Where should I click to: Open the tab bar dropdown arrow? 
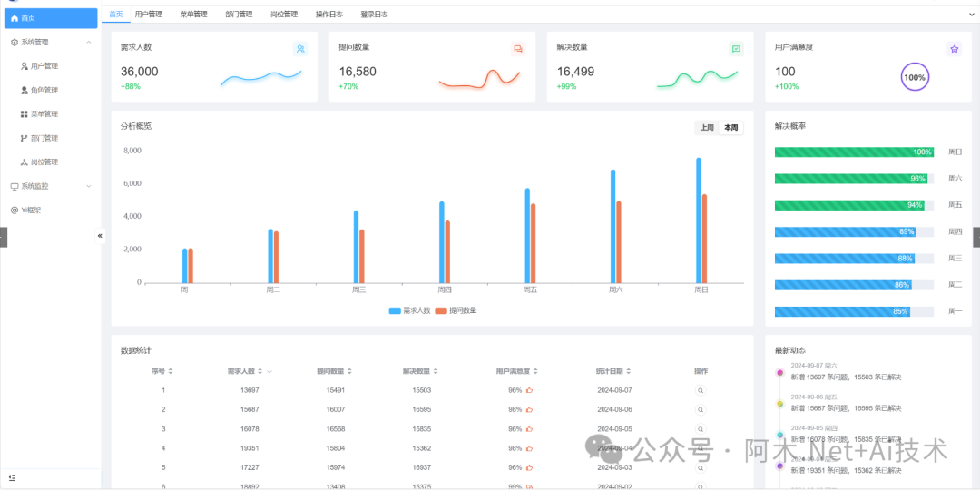point(972,14)
